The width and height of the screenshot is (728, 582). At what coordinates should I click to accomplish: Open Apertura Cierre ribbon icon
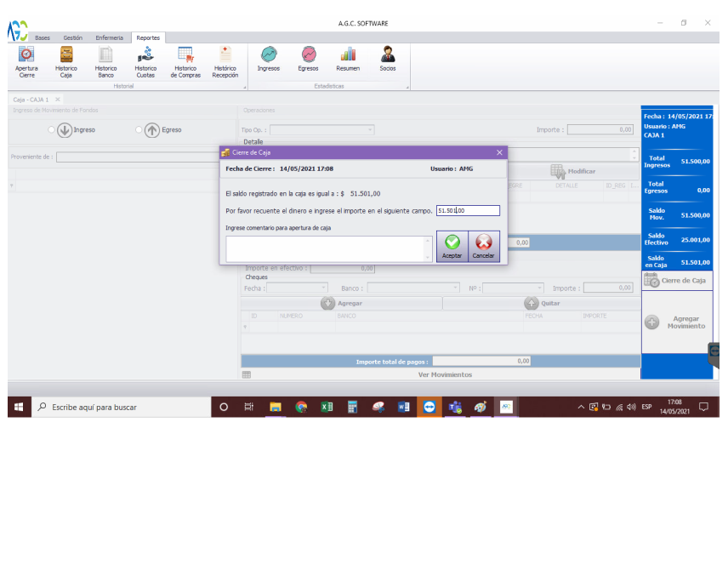pyautogui.click(x=26, y=62)
